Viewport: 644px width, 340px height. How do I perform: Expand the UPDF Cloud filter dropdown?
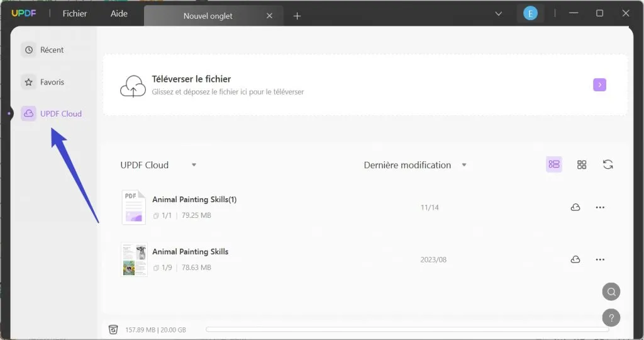[194, 165]
